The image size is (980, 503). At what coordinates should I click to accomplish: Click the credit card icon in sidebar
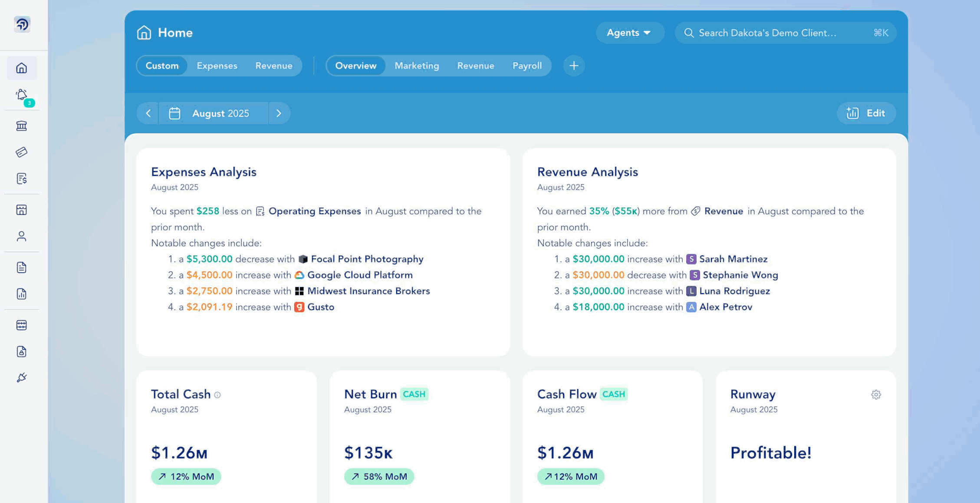click(x=22, y=152)
